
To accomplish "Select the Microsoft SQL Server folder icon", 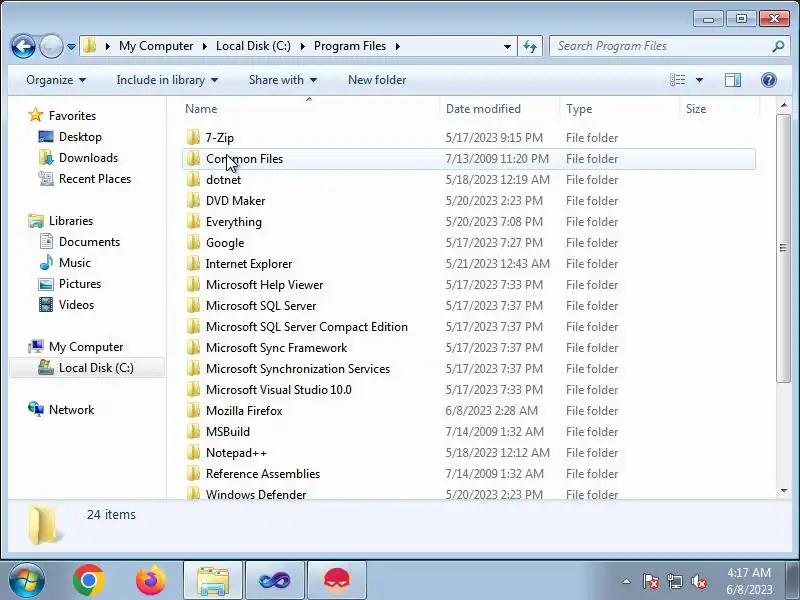I will pyautogui.click(x=193, y=305).
